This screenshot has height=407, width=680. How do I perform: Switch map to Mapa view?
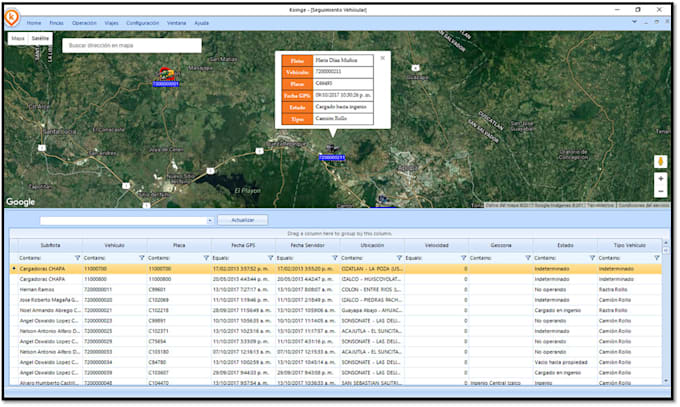18,38
